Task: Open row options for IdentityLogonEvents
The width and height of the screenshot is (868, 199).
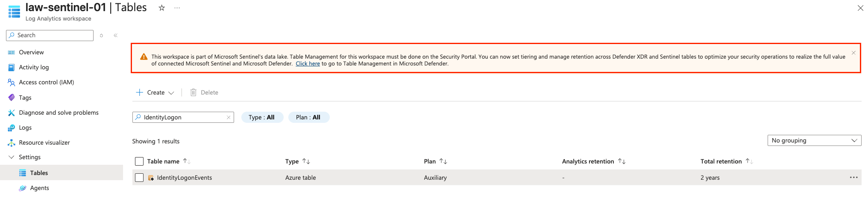Action: tap(853, 178)
